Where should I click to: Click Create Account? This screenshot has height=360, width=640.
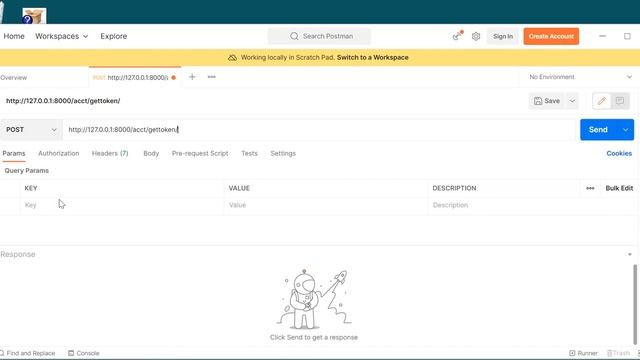(551, 36)
